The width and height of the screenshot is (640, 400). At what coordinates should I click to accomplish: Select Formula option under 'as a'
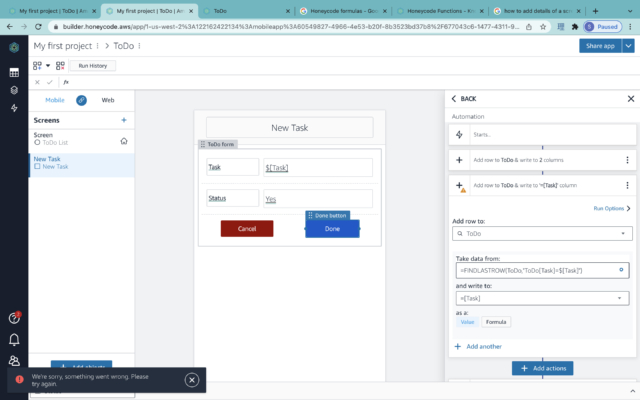point(496,322)
